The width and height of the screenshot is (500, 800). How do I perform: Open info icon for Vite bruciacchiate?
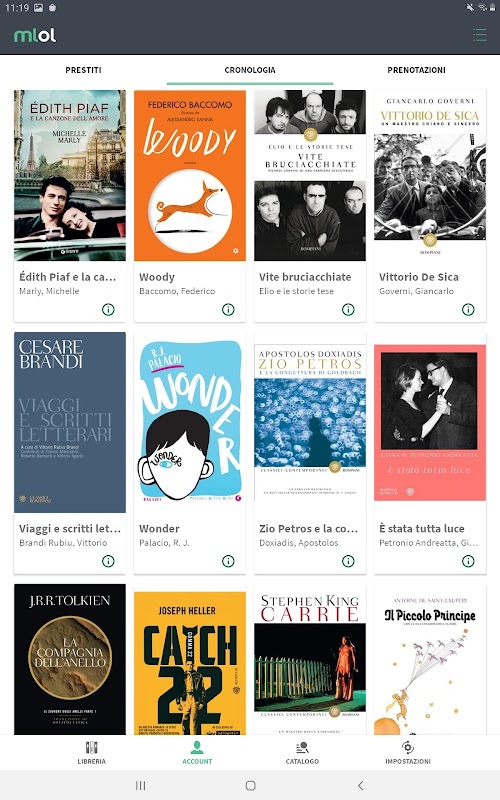click(348, 309)
